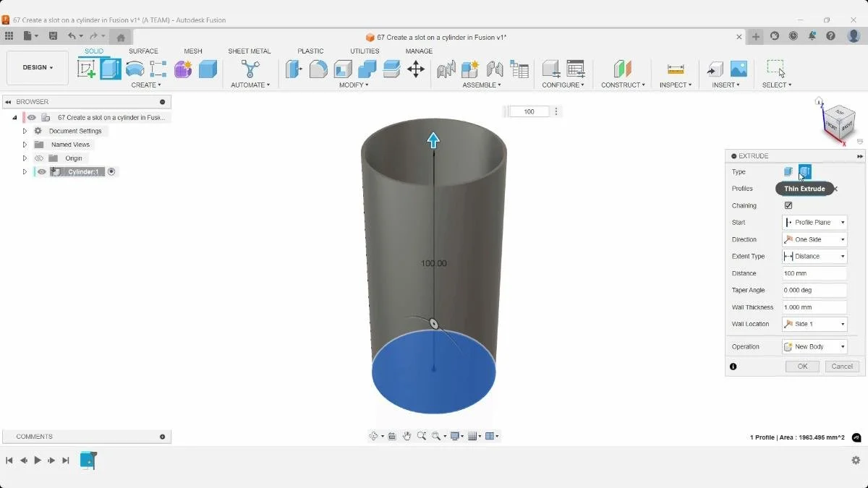Choose the Create Form purple icon

[x=183, y=69]
